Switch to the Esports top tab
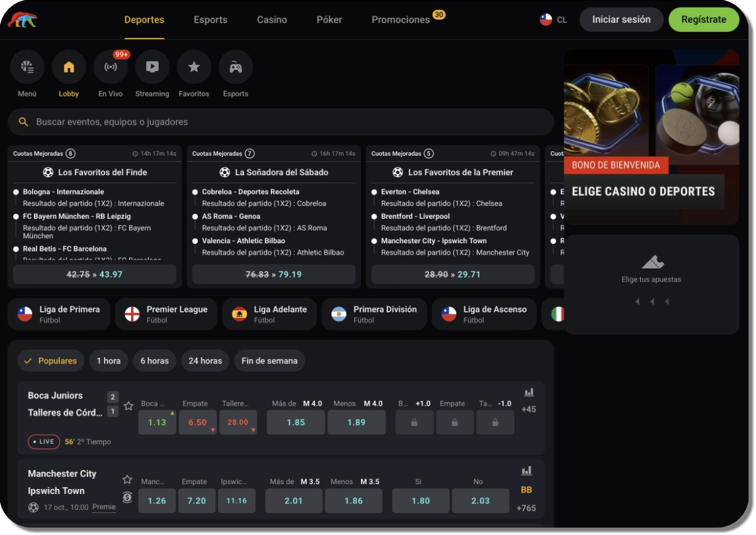Viewport: 756px width, 535px height. tap(210, 20)
